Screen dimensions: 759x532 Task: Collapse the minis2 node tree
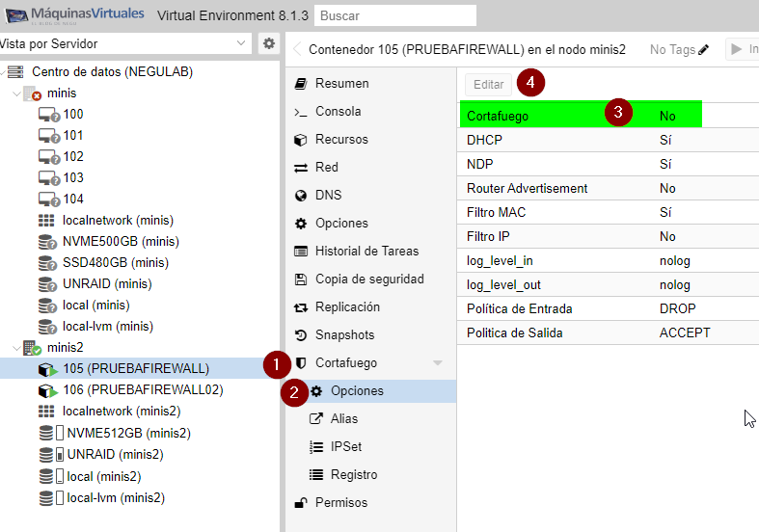[x=16, y=348]
